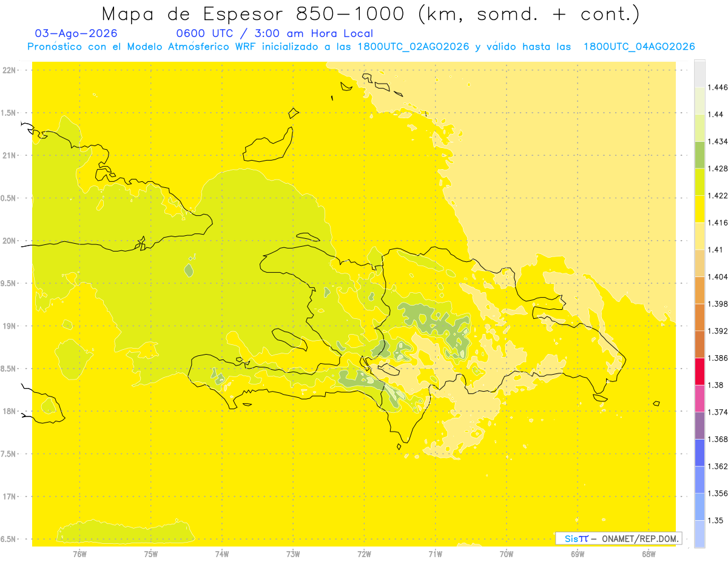Click the legend value 1.356
The image size is (728, 562).
718,493
